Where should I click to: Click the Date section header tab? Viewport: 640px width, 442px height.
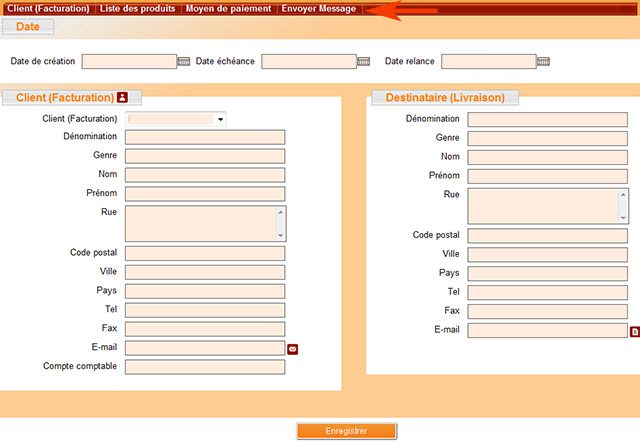[28, 27]
